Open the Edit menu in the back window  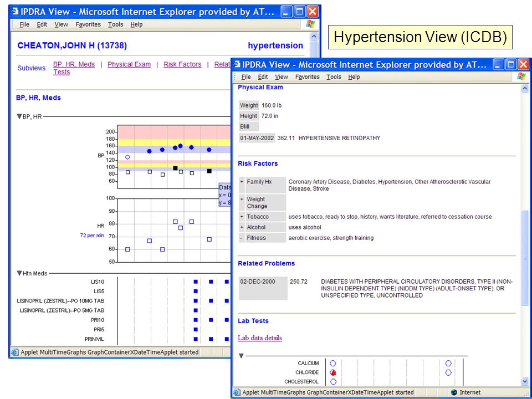[x=42, y=24]
